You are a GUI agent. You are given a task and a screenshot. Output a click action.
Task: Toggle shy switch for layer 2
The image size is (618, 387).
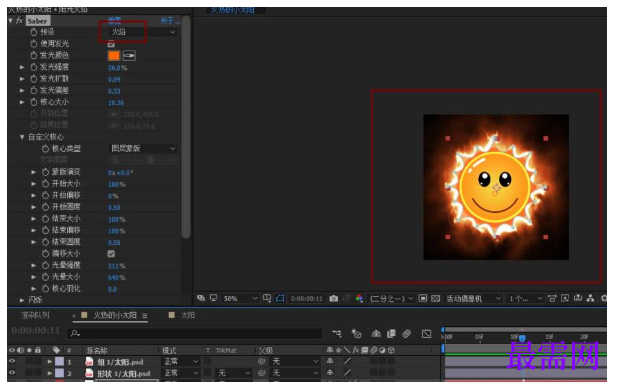(x=330, y=373)
